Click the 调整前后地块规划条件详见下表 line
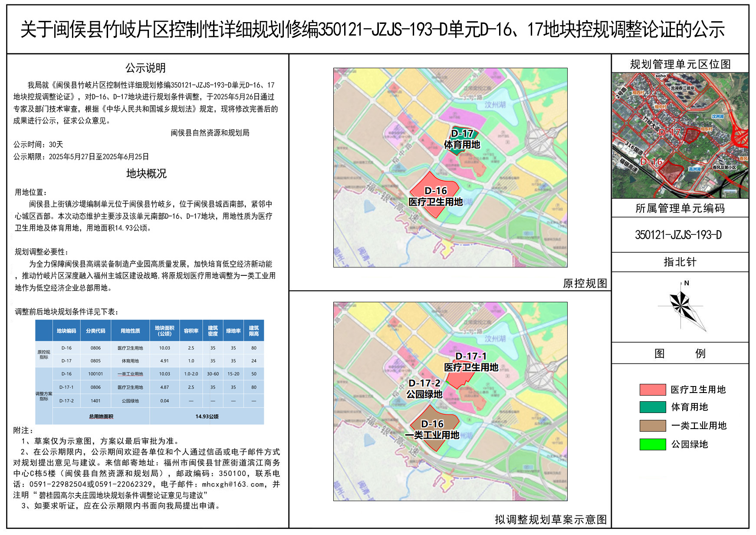756x535 pixels. coord(67,312)
